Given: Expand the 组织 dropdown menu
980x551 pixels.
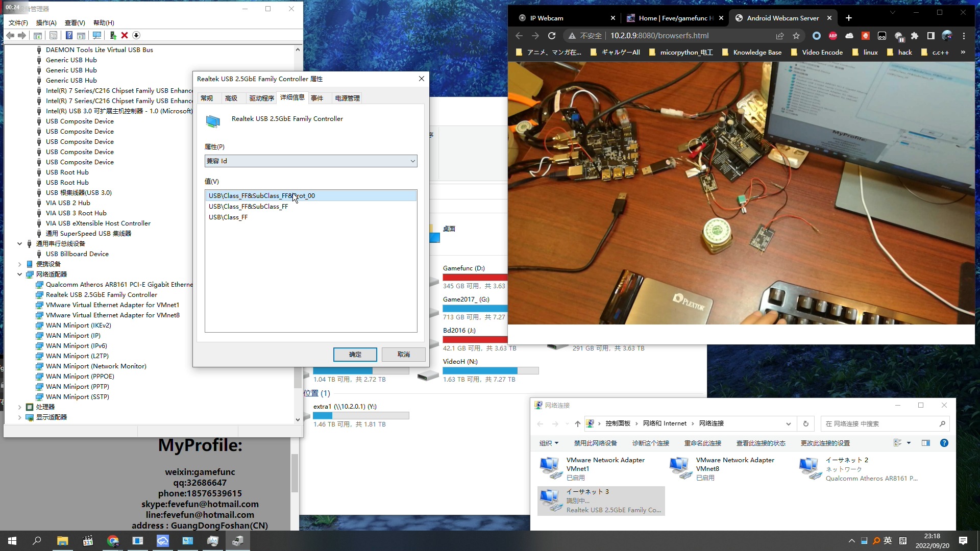Looking at the screenshot, I should (549, 443).
